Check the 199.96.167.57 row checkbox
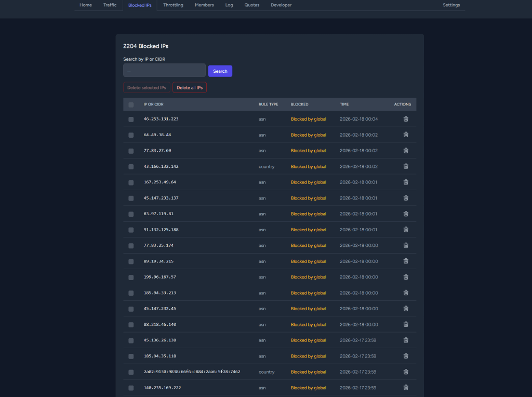Viewport: 532px width, 397px height. pos(131,277)
